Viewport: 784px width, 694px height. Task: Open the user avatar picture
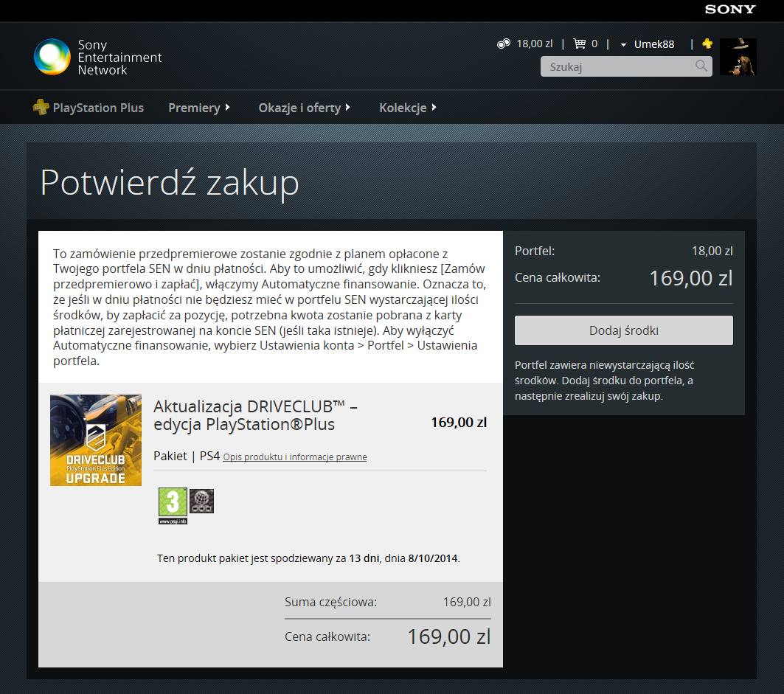[738, 57]
